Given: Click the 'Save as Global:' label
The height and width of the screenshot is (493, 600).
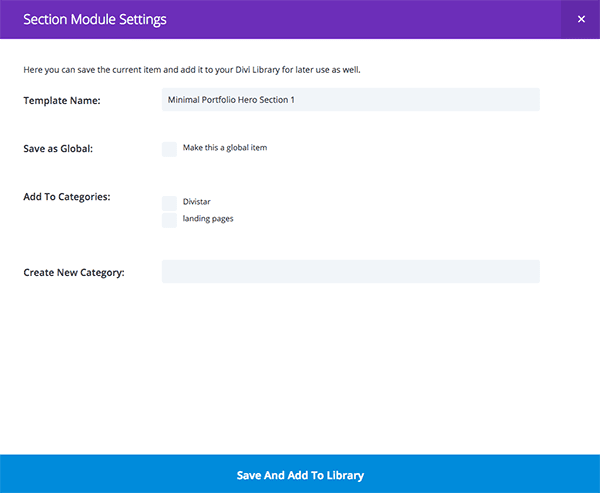Looking at the screenshot, I should coord(58,149).
